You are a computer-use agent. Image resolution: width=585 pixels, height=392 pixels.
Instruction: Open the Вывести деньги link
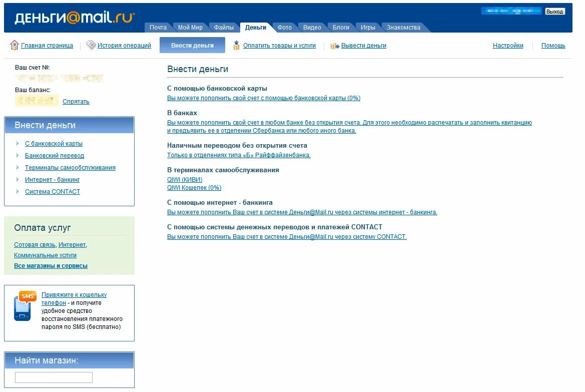pyautogui.click(x=364, y=46)
